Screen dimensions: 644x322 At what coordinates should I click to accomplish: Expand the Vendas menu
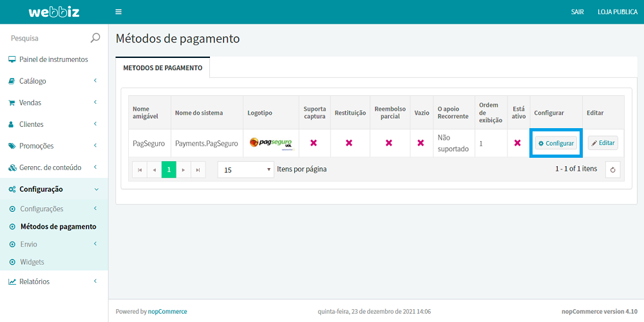[x=30, y=102]
